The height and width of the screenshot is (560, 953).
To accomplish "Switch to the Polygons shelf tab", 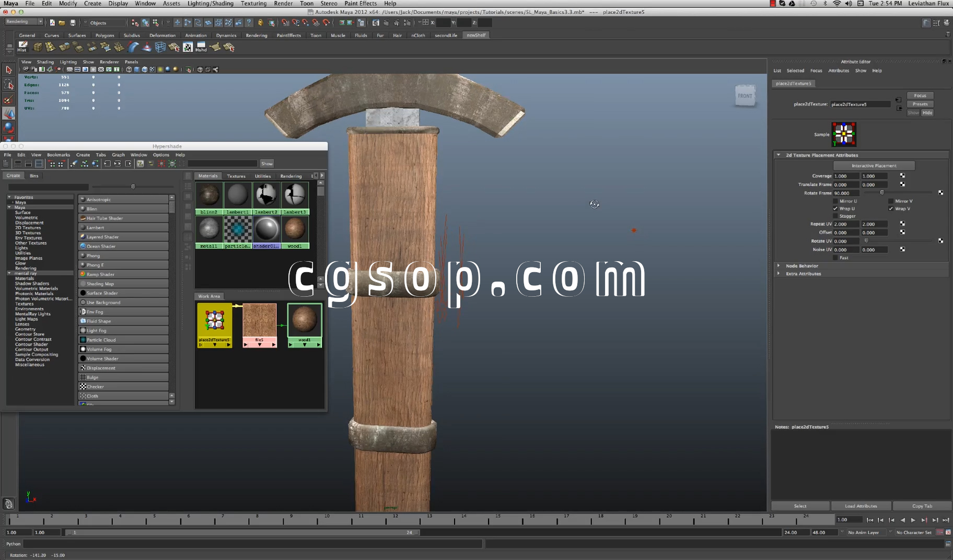I will (104, 36).
